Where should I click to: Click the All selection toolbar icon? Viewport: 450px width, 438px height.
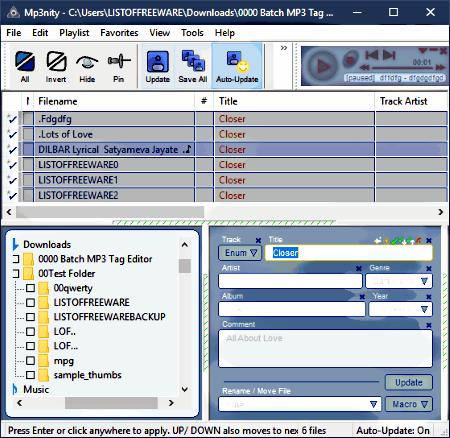[25, 66]
